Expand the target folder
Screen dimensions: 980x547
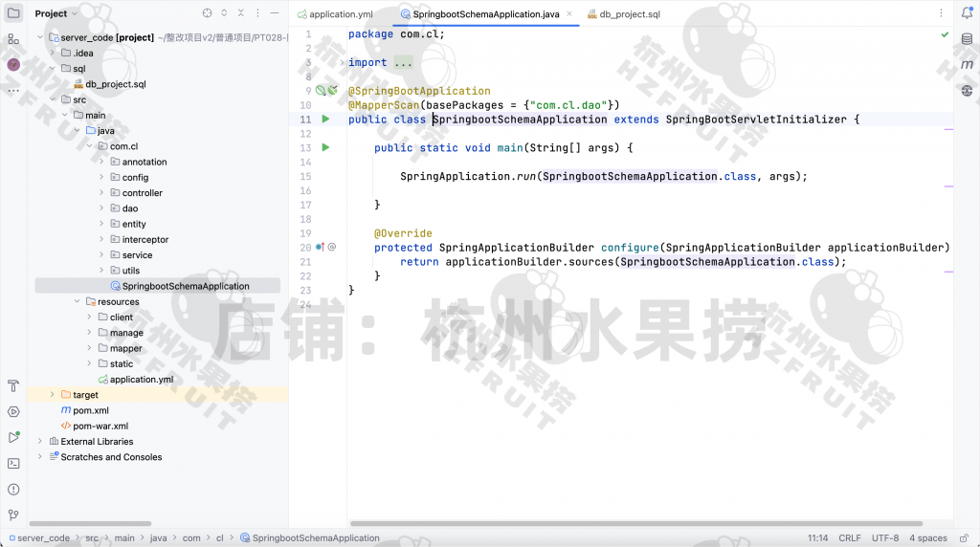pos(53,395)
